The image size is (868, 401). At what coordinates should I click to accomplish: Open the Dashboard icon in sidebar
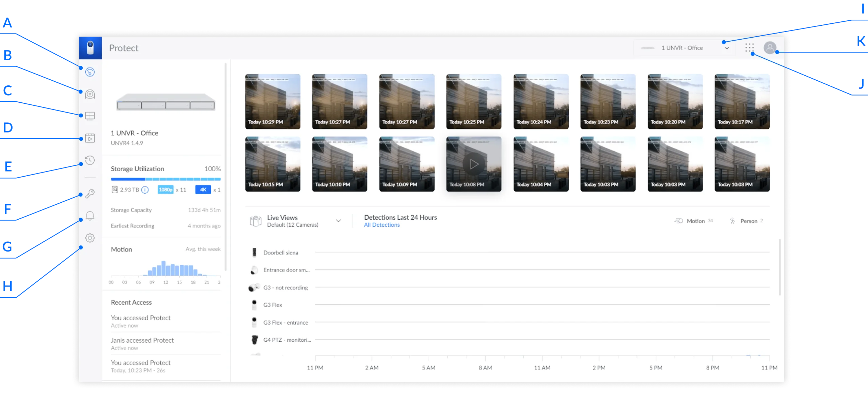(90, 72)
